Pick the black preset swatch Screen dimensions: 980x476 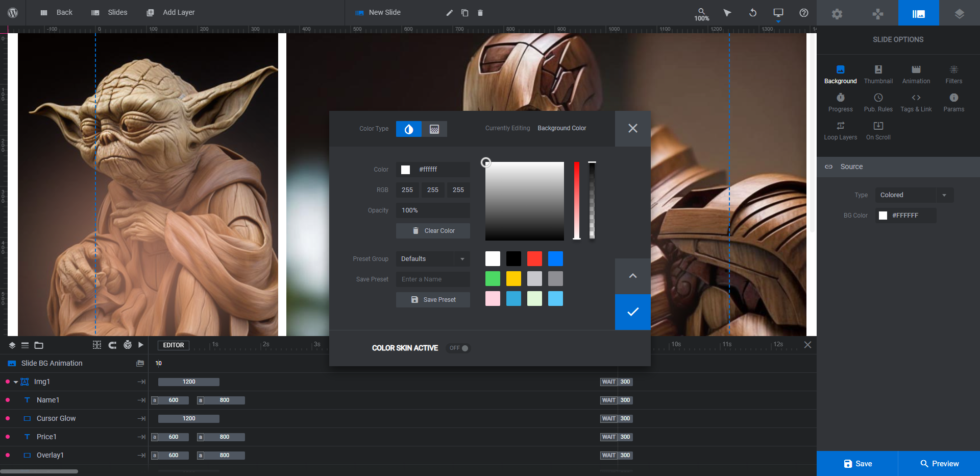(513, 259)
